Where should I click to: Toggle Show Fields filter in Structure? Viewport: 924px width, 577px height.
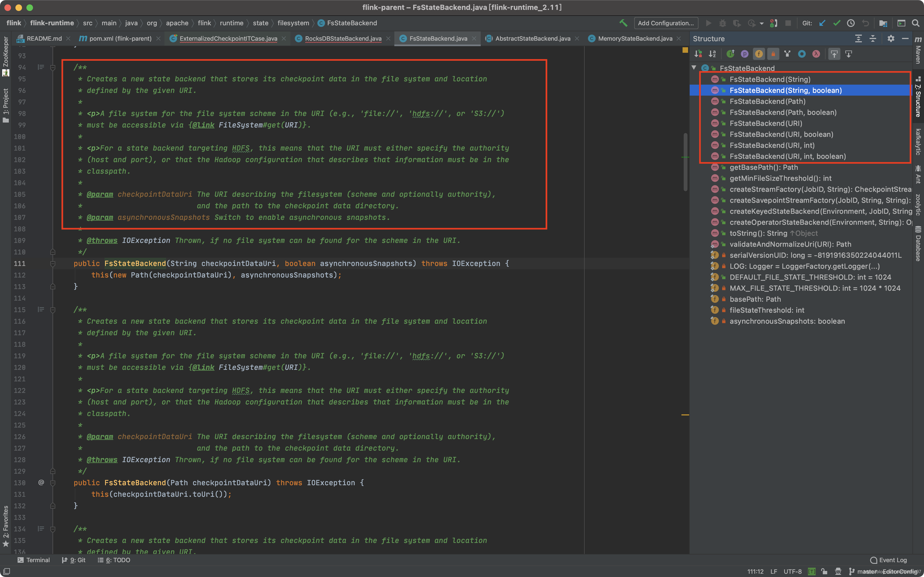pos(759,54)
